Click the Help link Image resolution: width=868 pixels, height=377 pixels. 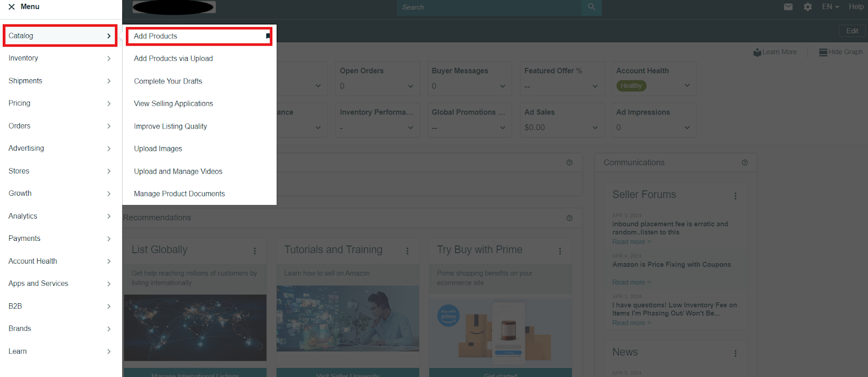tap(856, 7)
